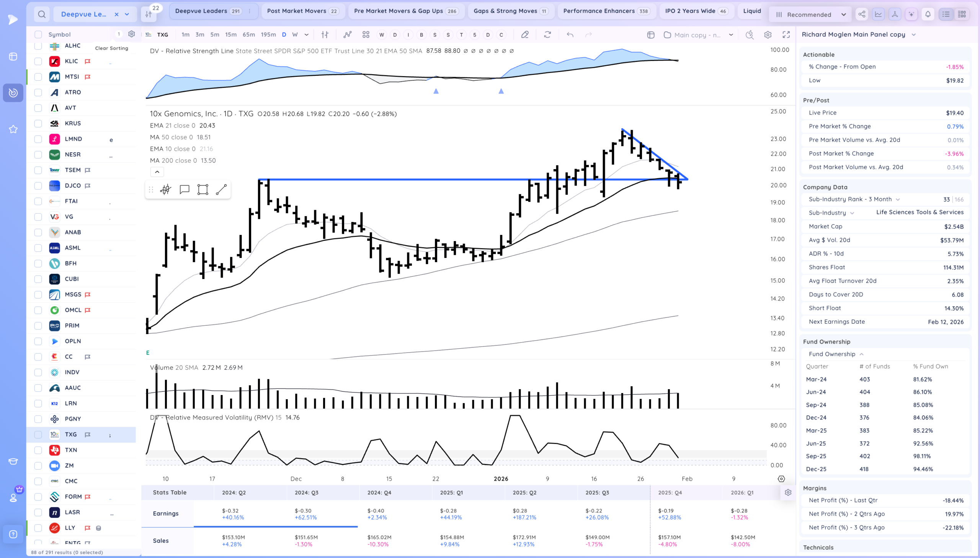Open the Recommended layout dropdown
This screenshot has height=558, width=980.
tap(810, 15)
